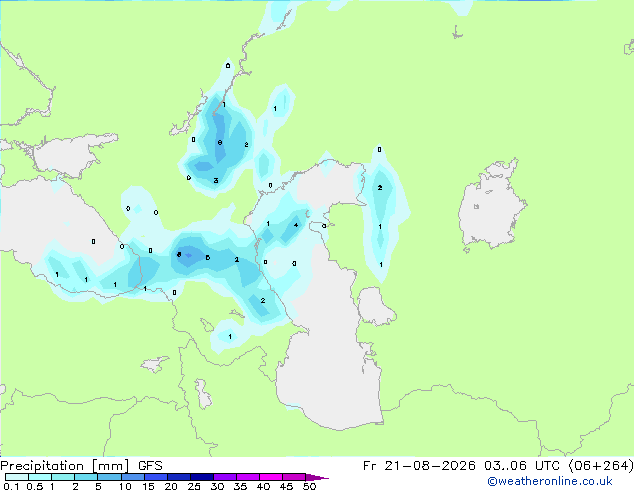The width and height of the screenshot is (634, 490).
Task: Click the '0.1' legend label
Action: click(x=11, y=486)
